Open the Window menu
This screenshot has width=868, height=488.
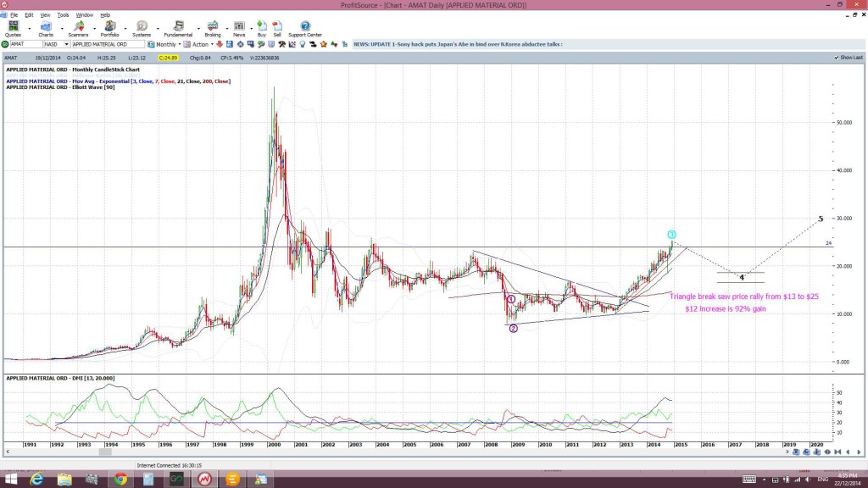click(84, 15)
